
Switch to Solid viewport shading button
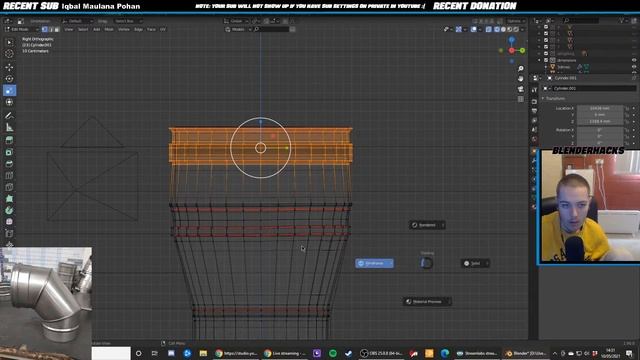[x=503, y=29]
